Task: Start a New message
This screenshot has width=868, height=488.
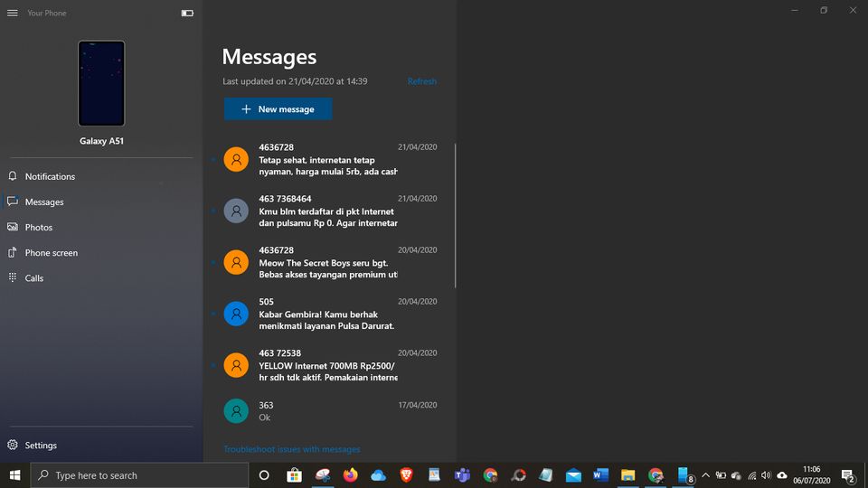Action: pyautogui.click(x=278, y=109)
